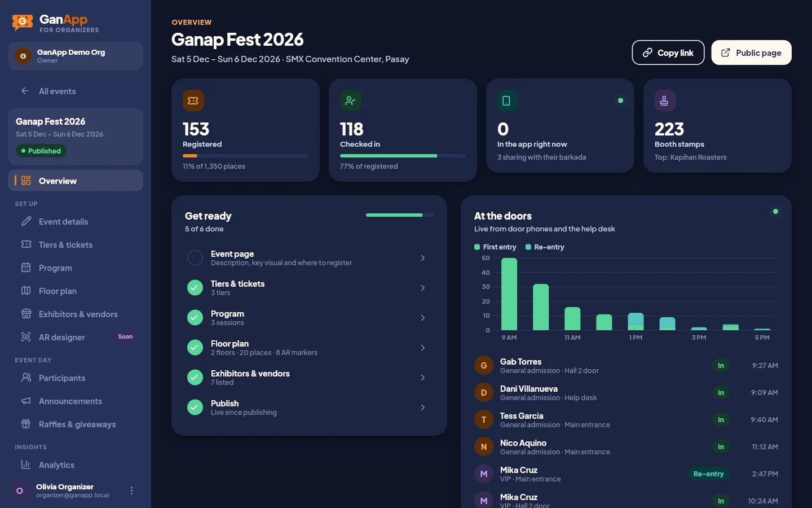Click the Copy link button
This screenshot has width=812, height=508.
pos(668,52)
